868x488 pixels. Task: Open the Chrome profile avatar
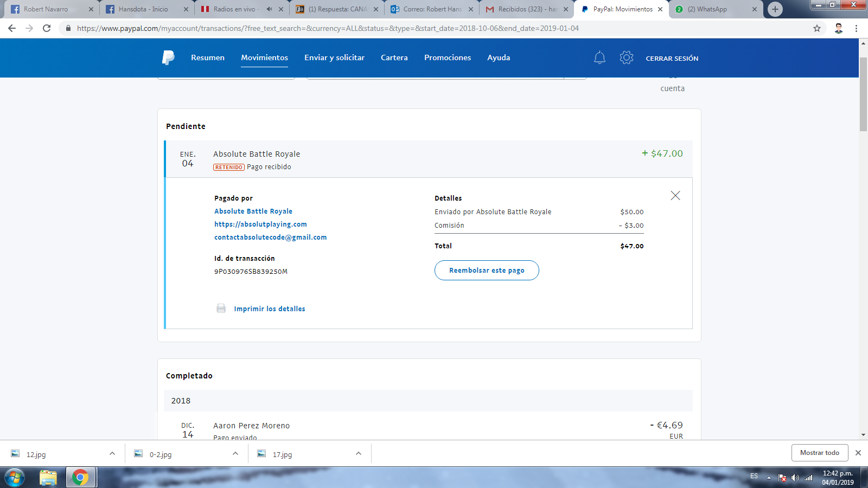839,28
